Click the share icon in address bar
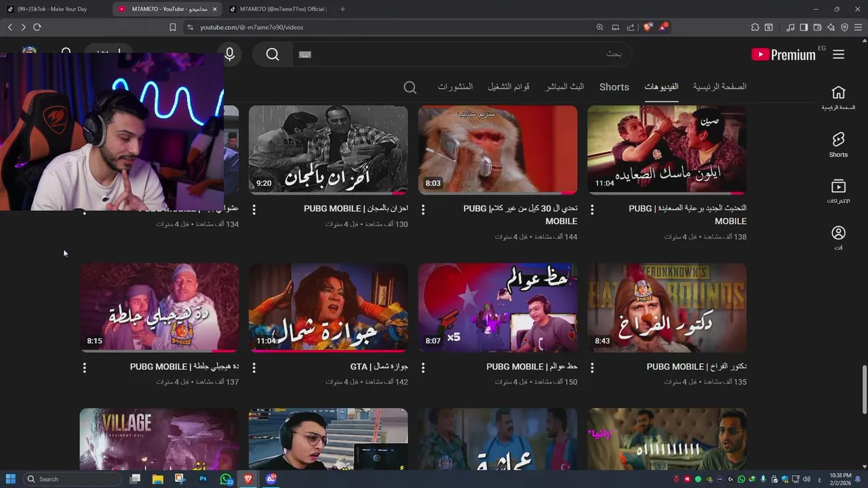The width and height of the screenshot is (868, 488). (631, 27)
